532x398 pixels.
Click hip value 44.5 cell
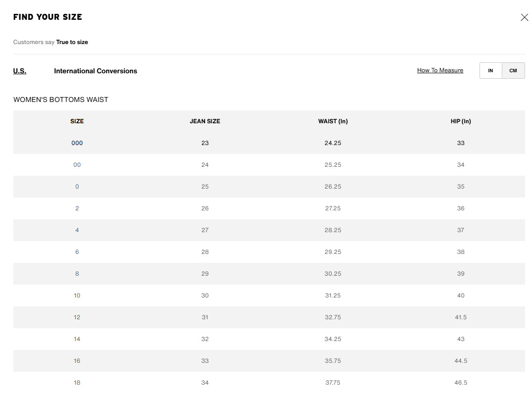tap(461, 361)
